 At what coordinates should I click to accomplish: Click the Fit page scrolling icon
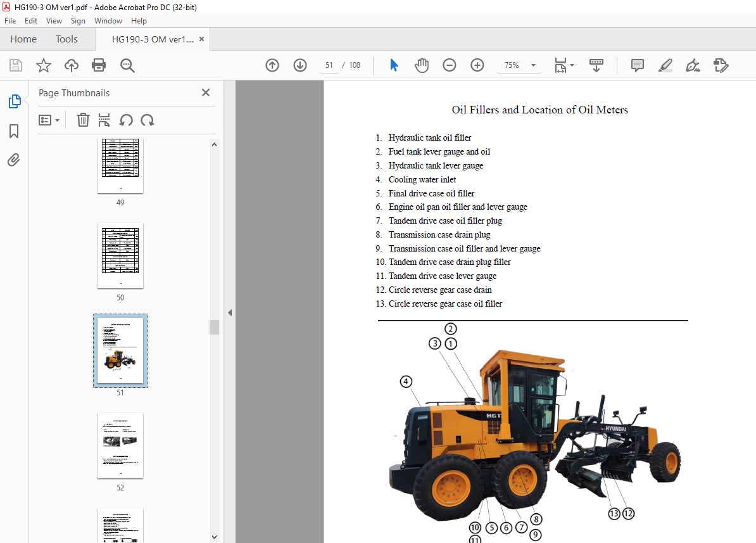coord(561,65)
